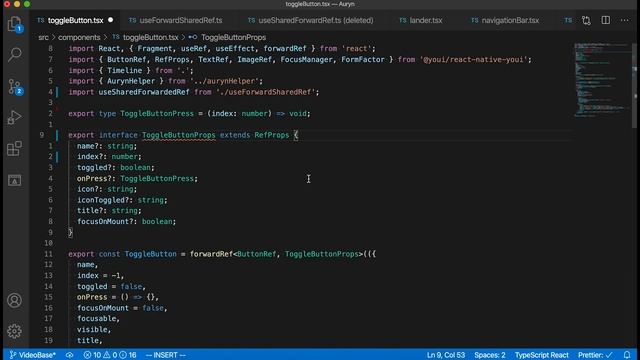The height and width of the screenshot is (360, 640).
Task: Click 'focusOnMount?: boolean;' line
Action: click(127, 222)
